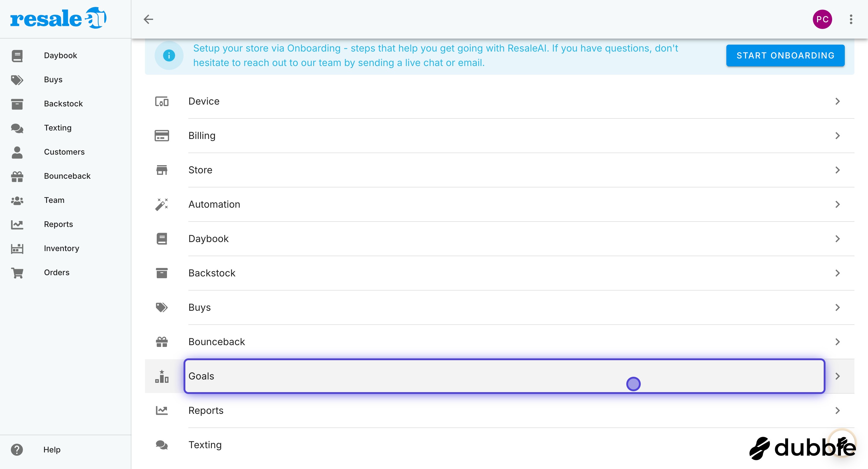
Task: Click the Goals podium icon
Action: click(x=162, y=376)
